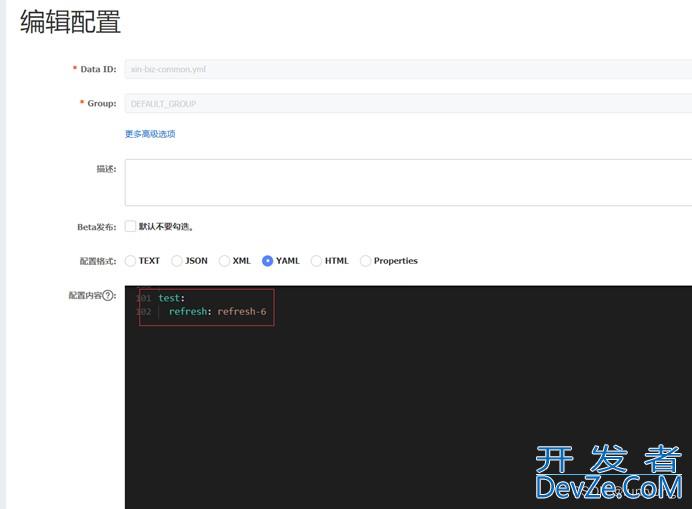Image resolution: width=692 pixels, height=509 pixels.
Task: Click the "test:" line in the editor
Action: coord(171,298)
